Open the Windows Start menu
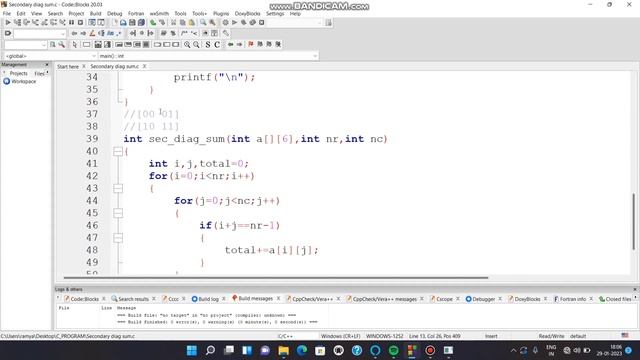 [x=191, y=350]
